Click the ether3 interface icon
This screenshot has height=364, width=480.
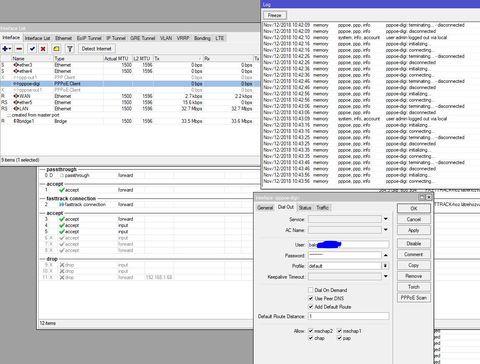[x=16, y=65]
